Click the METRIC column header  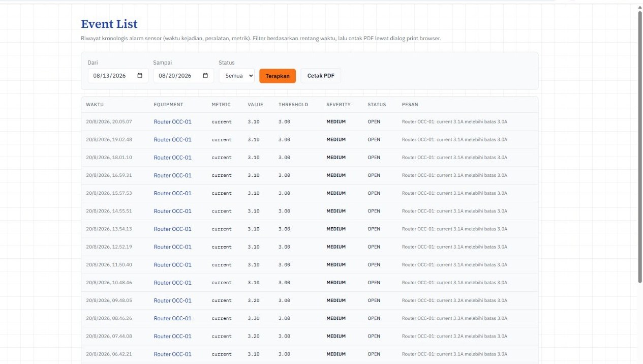pyautogui.click(x=221, y=105)
